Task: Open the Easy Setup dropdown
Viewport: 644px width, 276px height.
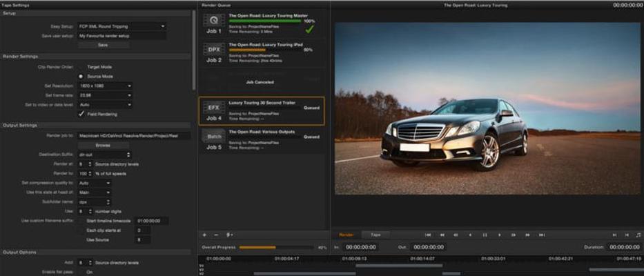Action: click(122, 26)
